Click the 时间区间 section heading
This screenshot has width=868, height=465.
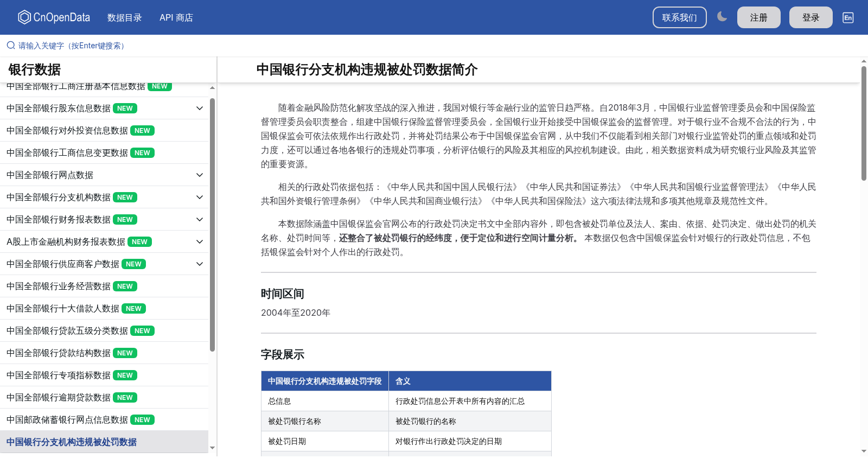pyautogui.click(x=283, y=294)
